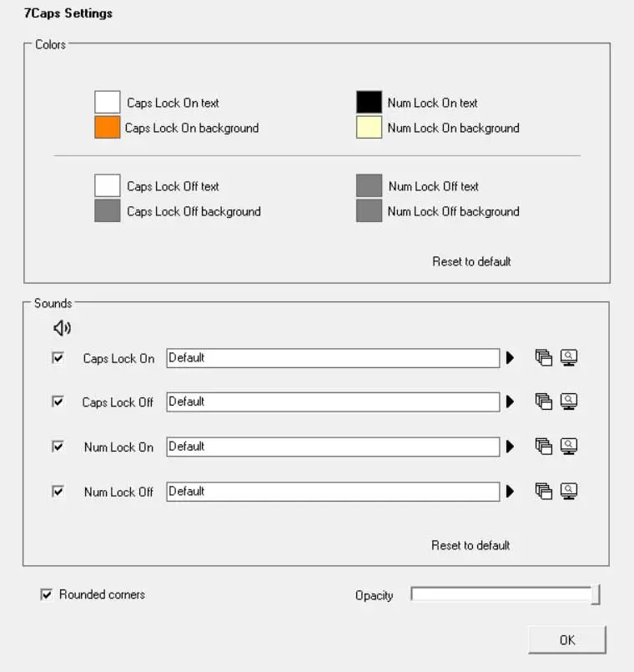Browse for Num Lock Off sound file
634x672 pixels.
[x=569, y=492]
